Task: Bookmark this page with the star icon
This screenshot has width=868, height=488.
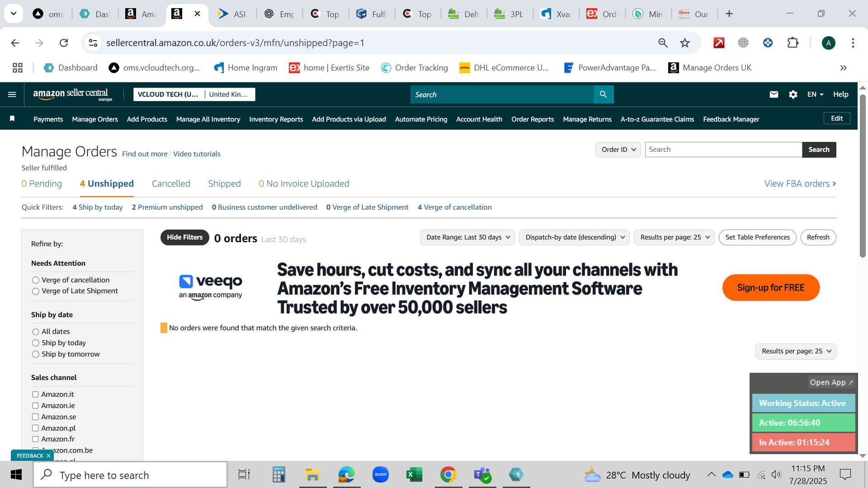Action: [685, 43]
